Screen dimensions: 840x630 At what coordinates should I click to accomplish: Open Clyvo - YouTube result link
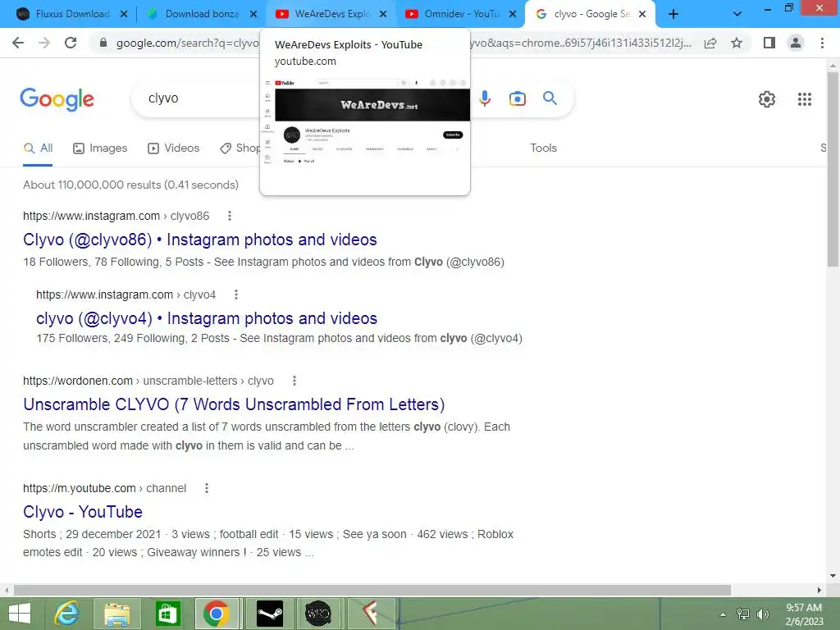[x=83, y=512]
